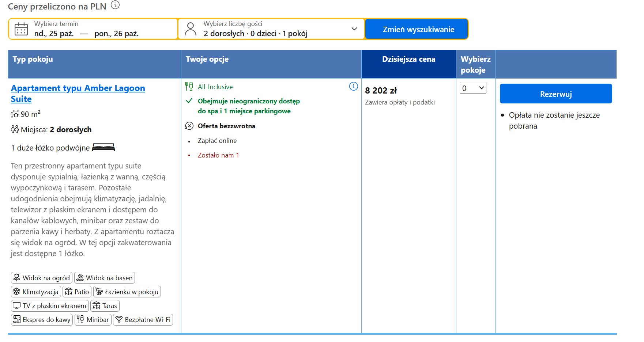Open Apartament typu Amber Lagoon Suite link
This screenshot has width=644, height=342.
pyautogui.click(x=78, y=94)
